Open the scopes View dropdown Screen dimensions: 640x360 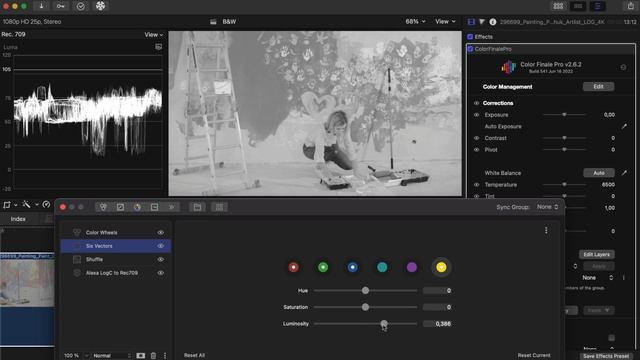(x=153, y=35)
